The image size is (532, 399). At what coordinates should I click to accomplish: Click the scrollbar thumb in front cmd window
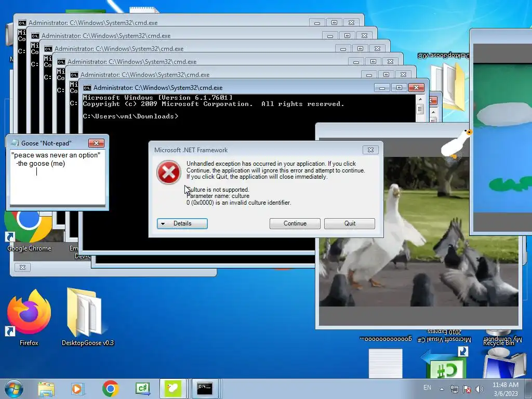tap(420, 109)
